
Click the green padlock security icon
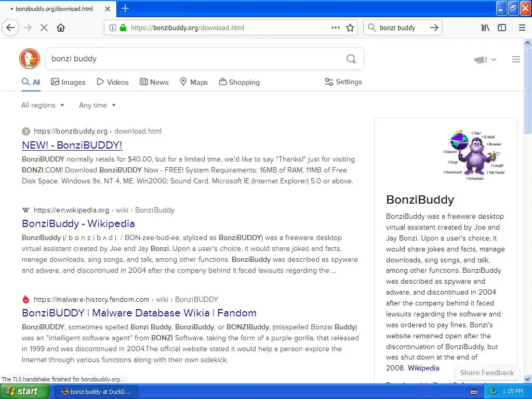(x=123, y=28)
